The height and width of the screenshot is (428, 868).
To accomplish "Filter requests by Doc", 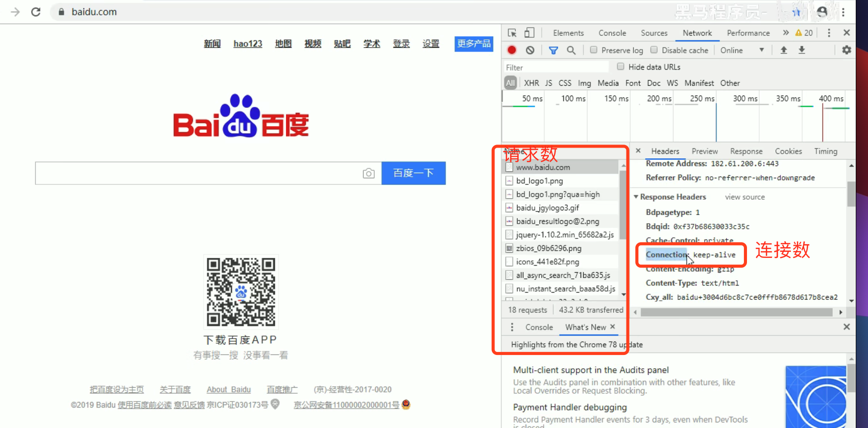I will pos(654,83).
